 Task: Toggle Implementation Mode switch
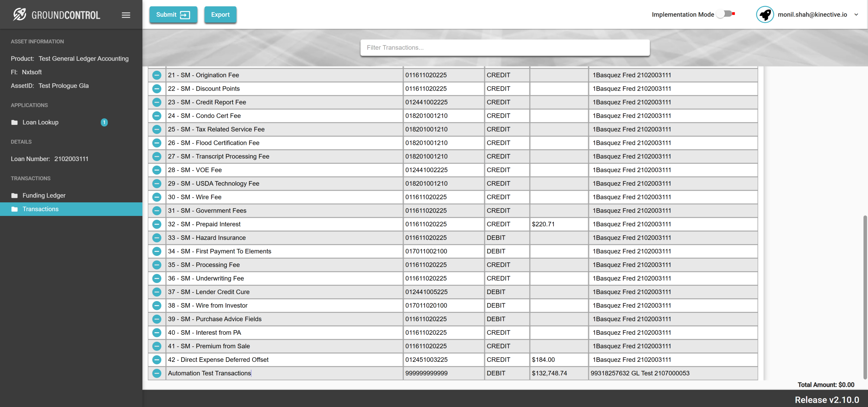coord(725,14)
